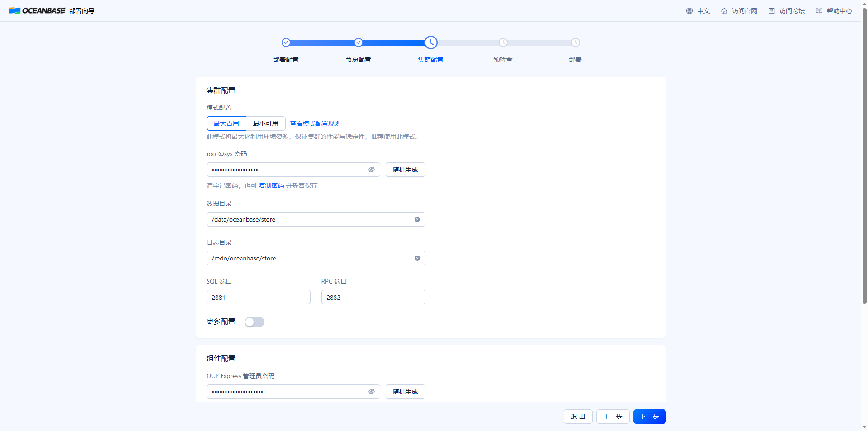868x431 pixels.
Task: Clear the 日志目录 field with its clear icon
Action: (x=417, y=258)
